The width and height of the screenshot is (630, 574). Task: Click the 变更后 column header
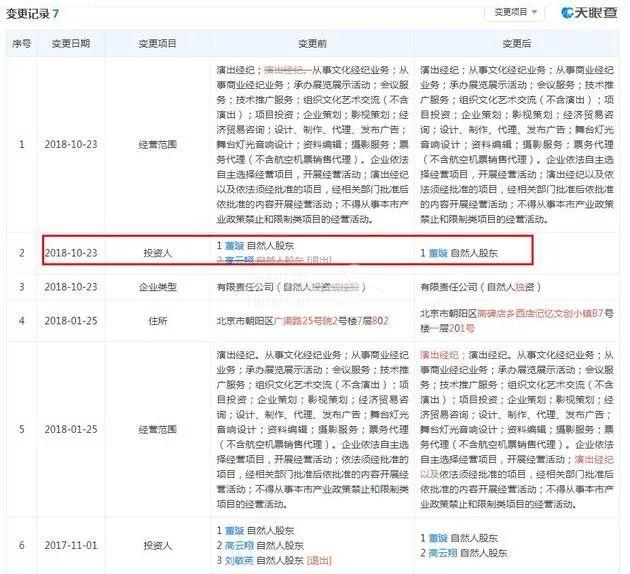[x=516, y=43]
